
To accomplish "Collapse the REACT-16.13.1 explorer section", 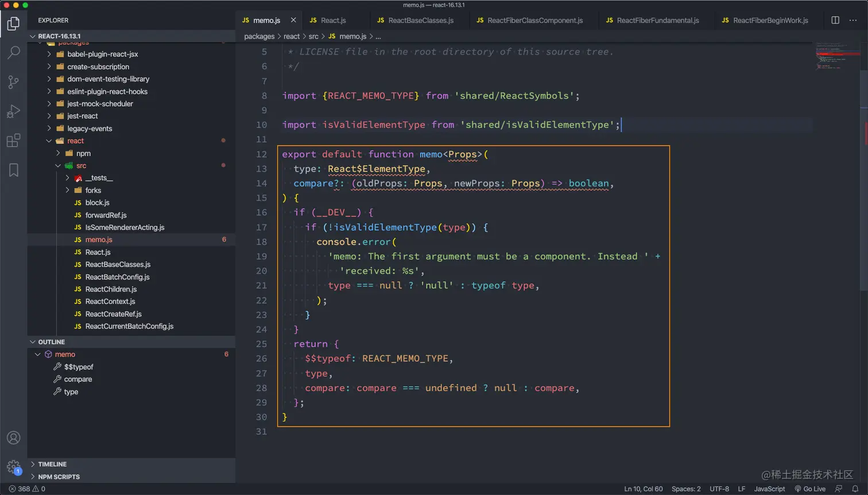I will (x=131, y=36).
